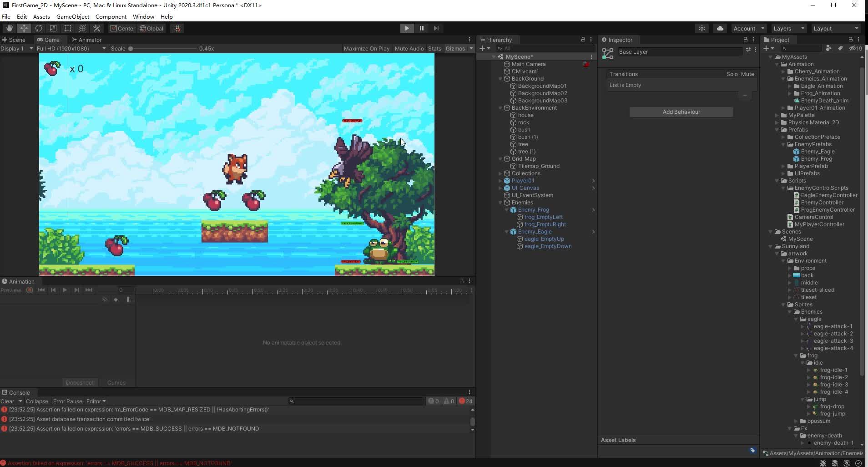Open Unity cloud services

(720, 28)
